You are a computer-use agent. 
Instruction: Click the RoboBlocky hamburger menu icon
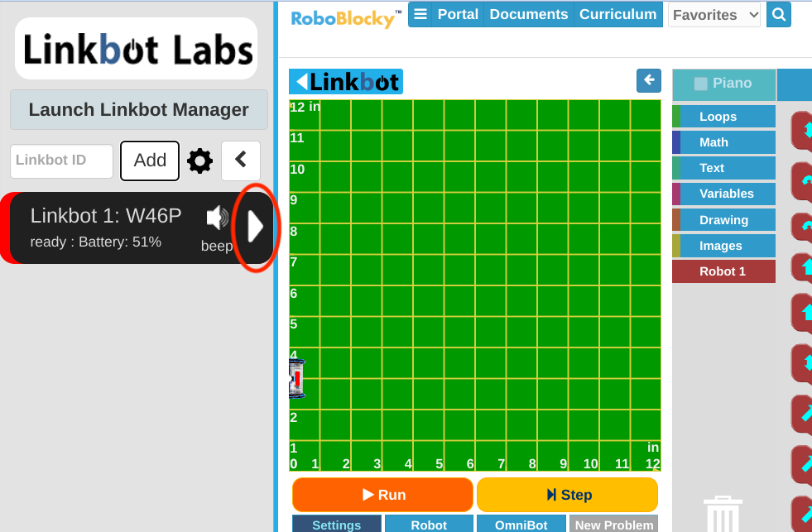point(420,14)
